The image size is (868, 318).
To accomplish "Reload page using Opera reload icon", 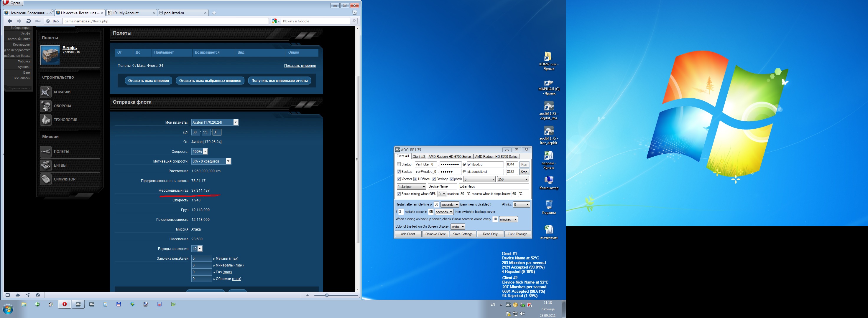I will coord(29,21).
